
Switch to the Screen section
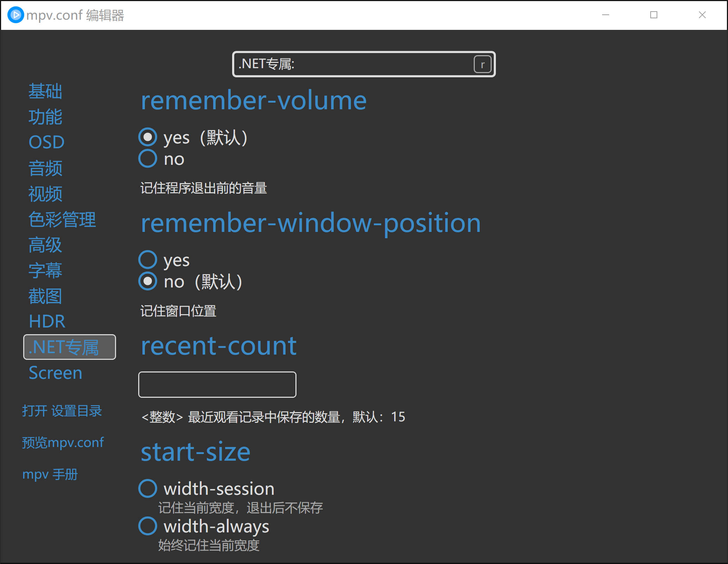pos(55,373)
